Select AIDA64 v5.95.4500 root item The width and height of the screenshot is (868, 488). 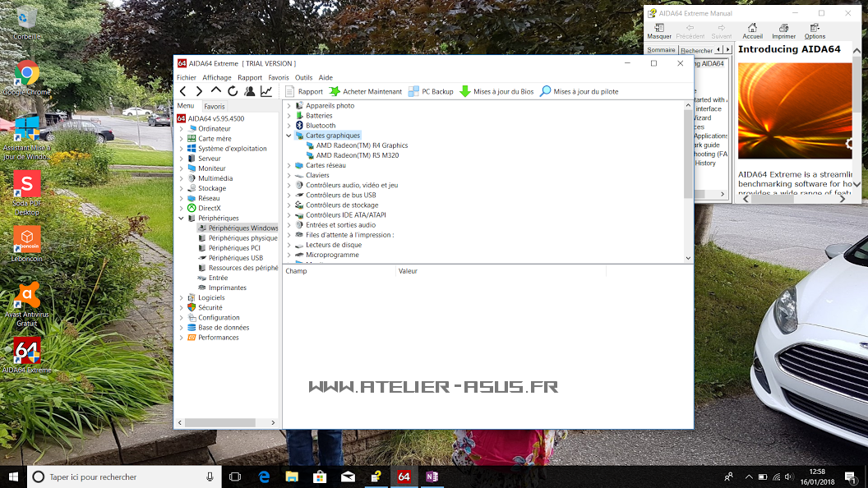210,118
